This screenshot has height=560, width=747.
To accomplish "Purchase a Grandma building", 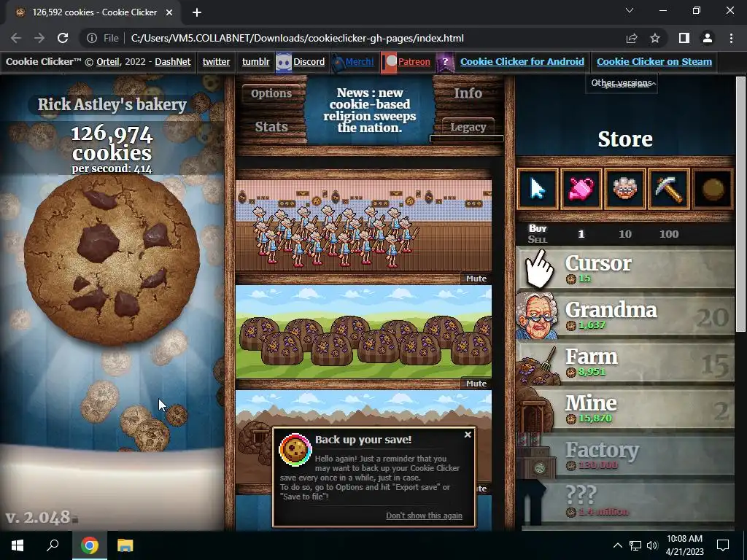I will click(x=625, y=316).
